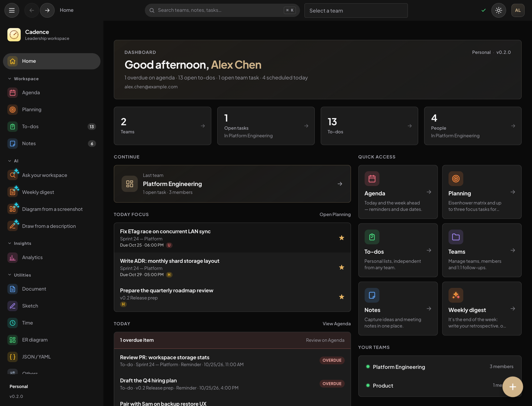Open the Select a team dropdown
The image size is (532, 406).
click(356, 11)
